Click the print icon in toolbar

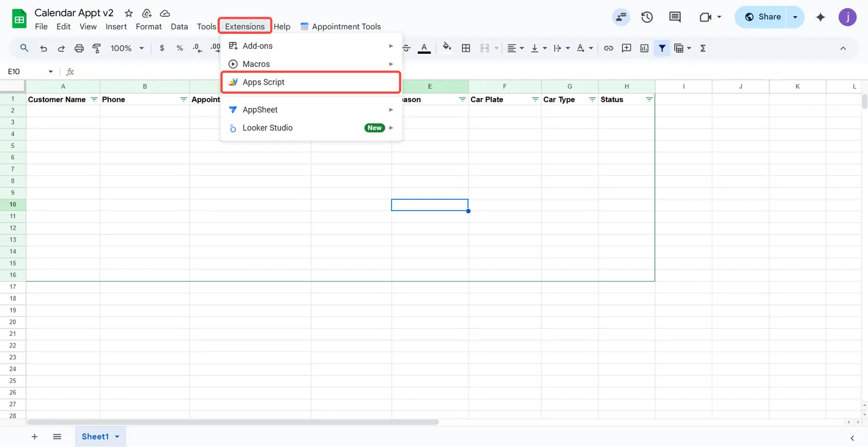click(79, 48)
